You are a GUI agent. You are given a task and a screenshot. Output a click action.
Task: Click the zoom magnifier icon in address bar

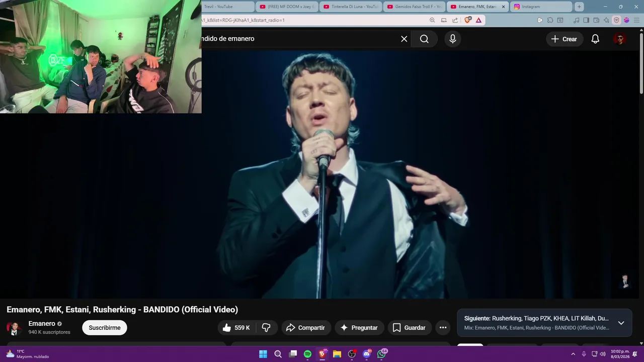click(432, 20)
